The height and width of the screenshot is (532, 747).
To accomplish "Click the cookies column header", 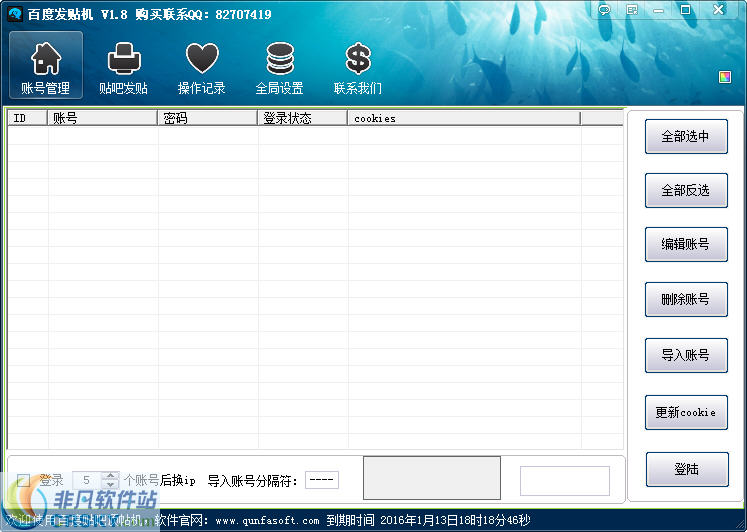I will (464, 118).
